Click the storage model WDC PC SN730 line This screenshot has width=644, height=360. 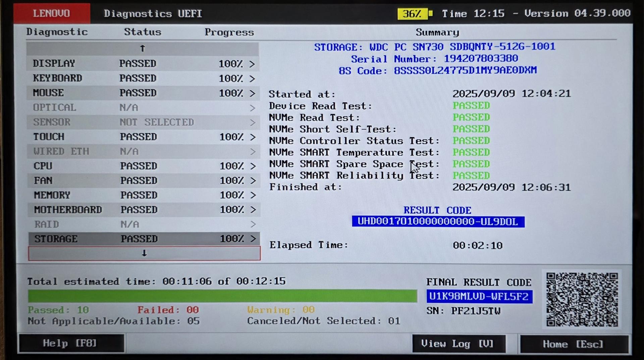435,47
